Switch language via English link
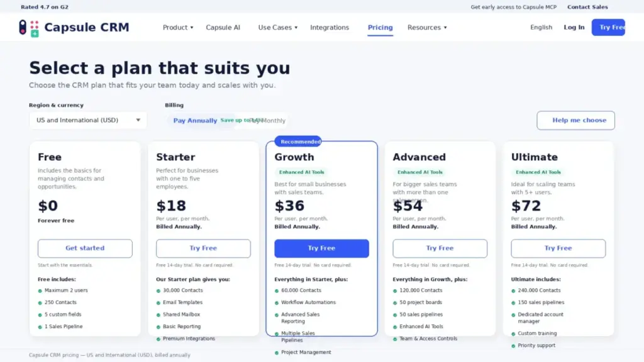Image resolution: width=644 pixels, height=362 pixels. [x=541, y=27]
